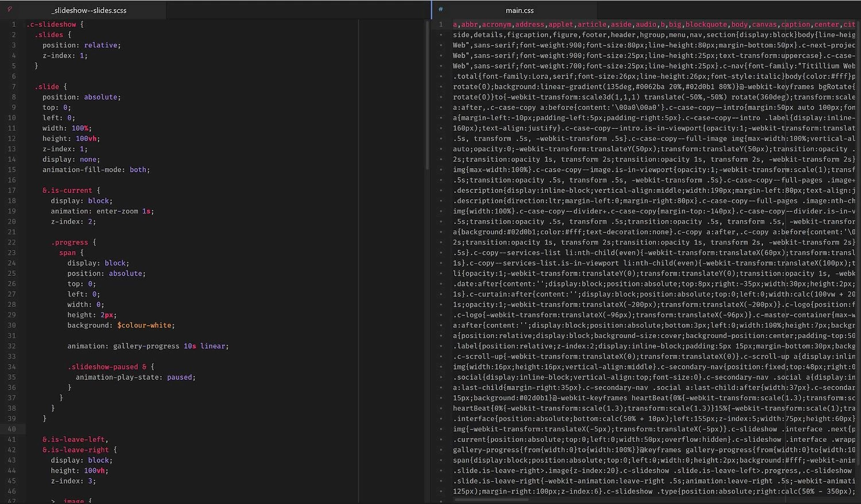Click the &.is-current selector
861x504 pixels.
click(x=67, y=191)
